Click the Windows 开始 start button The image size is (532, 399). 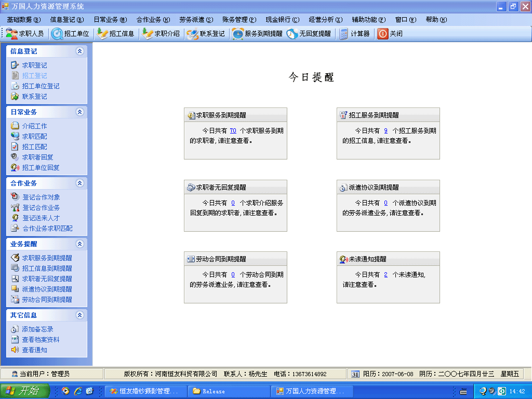tap(24, 391)
